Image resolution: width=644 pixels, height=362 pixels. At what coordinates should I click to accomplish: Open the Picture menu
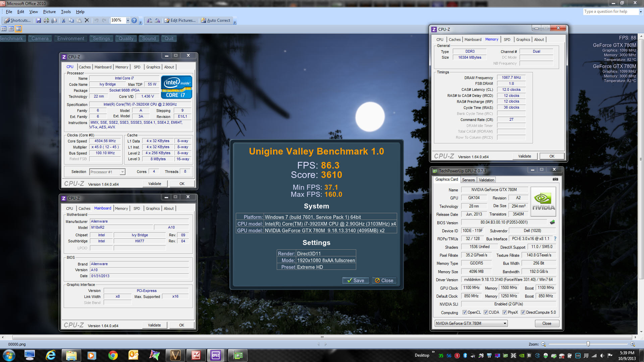[49, 12]
